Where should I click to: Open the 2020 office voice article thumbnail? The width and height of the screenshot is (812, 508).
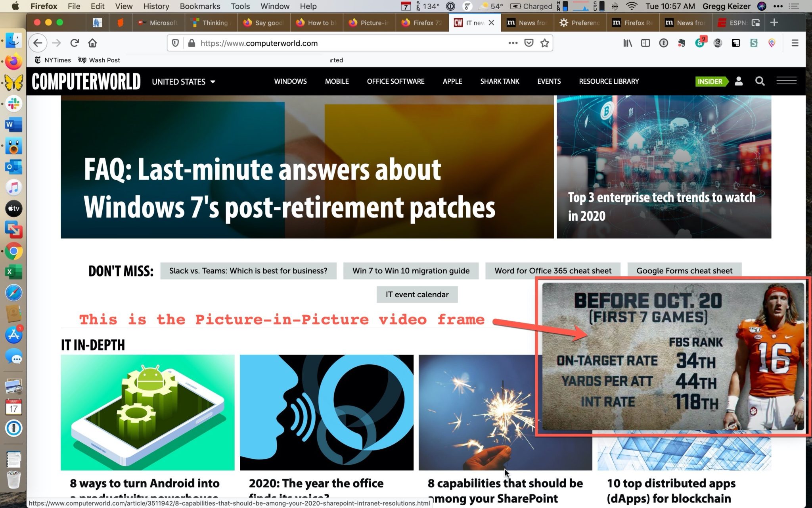[x=327, y=413]
